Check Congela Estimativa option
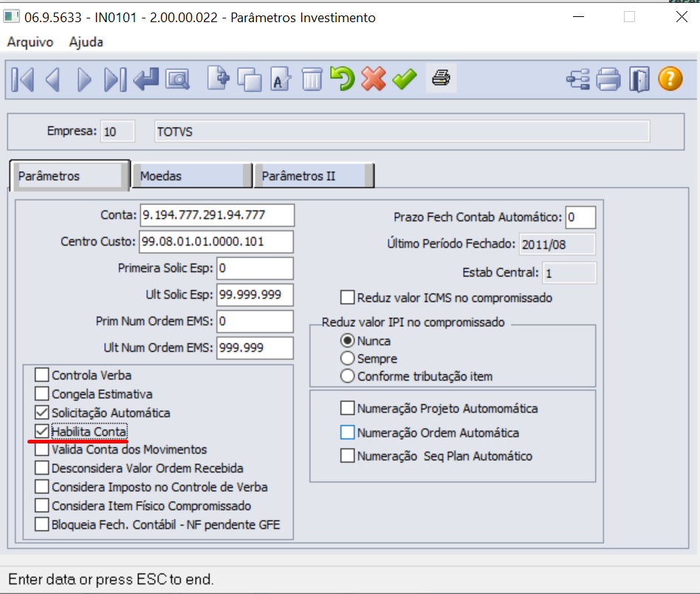This screenshot has width=700, height=594. 42,393
